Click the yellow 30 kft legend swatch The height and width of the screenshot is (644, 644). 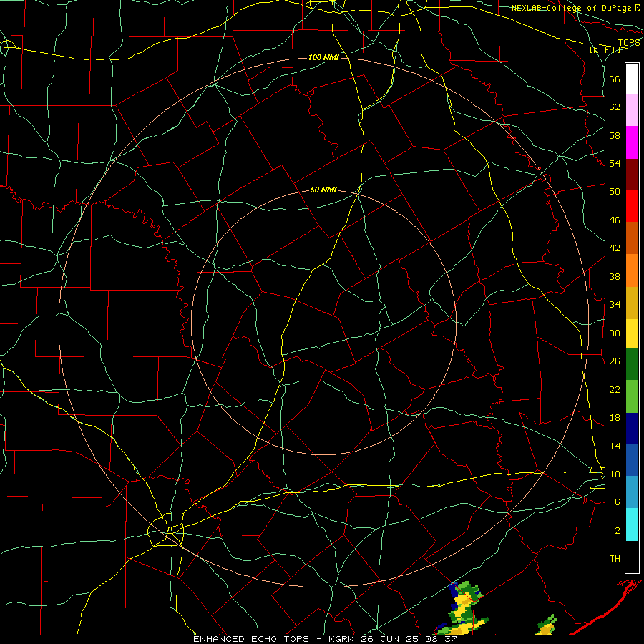(x=632, y=333)
